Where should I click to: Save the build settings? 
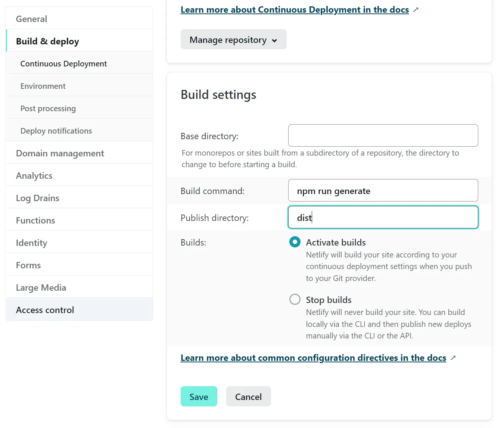[x=199, y=396]
